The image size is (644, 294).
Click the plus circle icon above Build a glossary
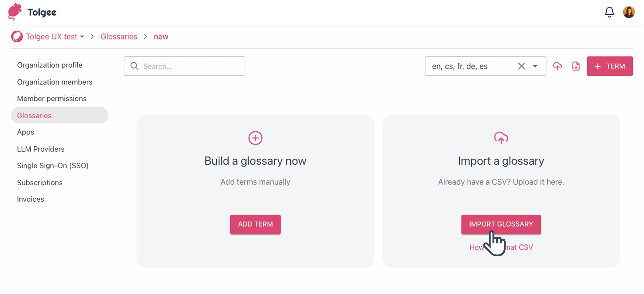click(255, 138)
